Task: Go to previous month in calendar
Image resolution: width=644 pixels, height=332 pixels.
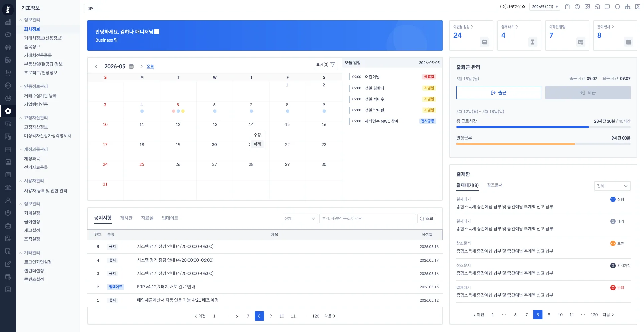Action: tap(96, 66)
